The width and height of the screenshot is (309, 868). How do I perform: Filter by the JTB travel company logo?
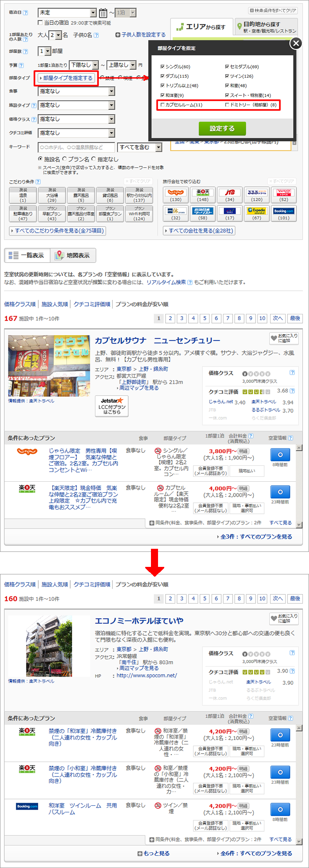230,195
